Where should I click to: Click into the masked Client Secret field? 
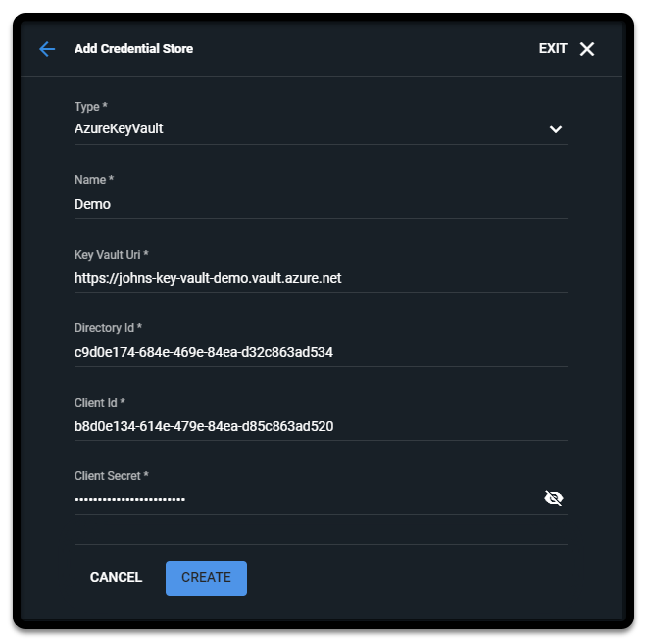[x=294, y=499]
